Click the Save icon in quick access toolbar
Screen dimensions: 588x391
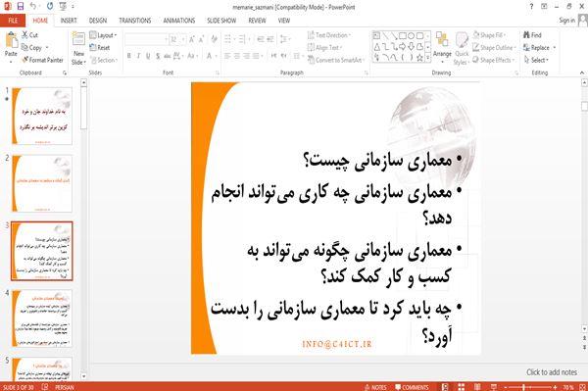point(21,6)
